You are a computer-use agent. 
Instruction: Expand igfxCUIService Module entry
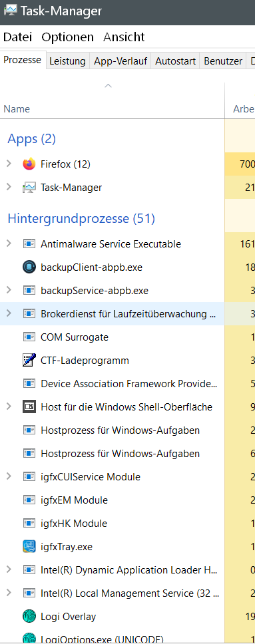(9, 476)
